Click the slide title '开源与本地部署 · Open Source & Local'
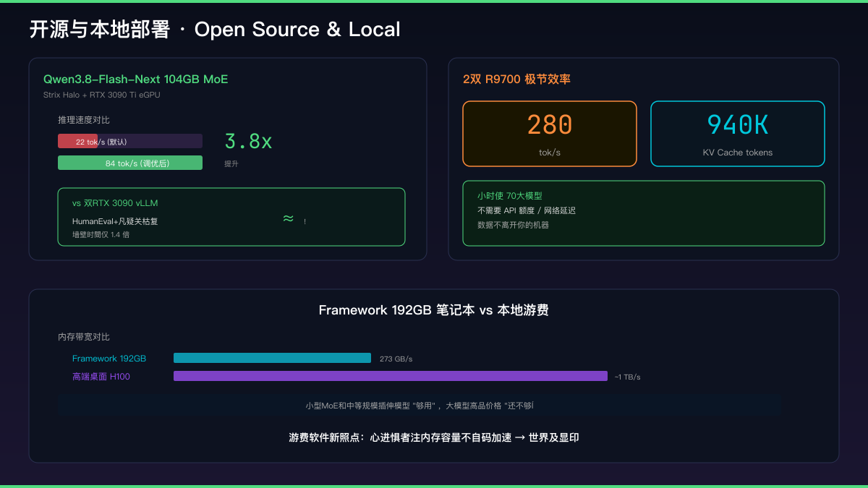Viewport: 868px width, 488px height. point(215,30)
